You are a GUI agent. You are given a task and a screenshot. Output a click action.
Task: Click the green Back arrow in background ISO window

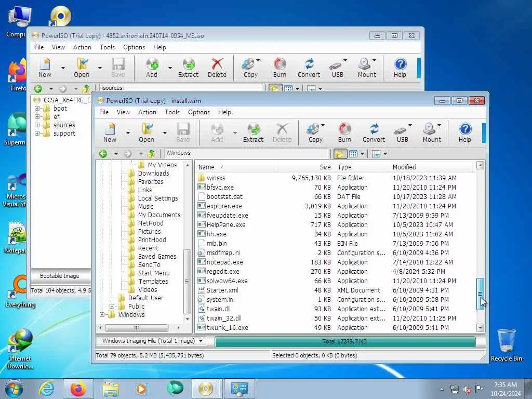(38, 89)
